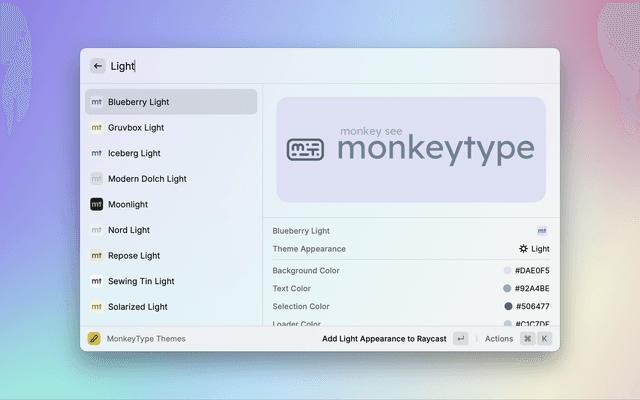The image size is (640, 400).
Task: Choose Modern Dolch Light theme
Action: [147, 179]
